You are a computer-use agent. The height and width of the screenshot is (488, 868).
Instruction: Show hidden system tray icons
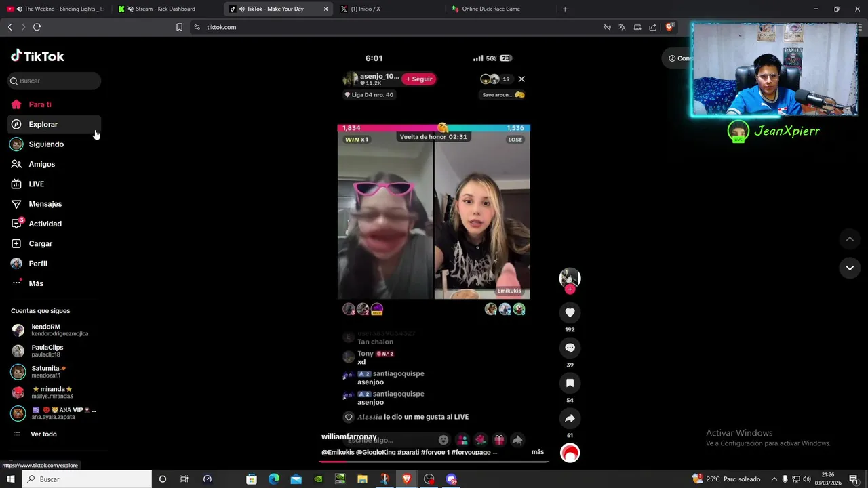tap(774, 479)
